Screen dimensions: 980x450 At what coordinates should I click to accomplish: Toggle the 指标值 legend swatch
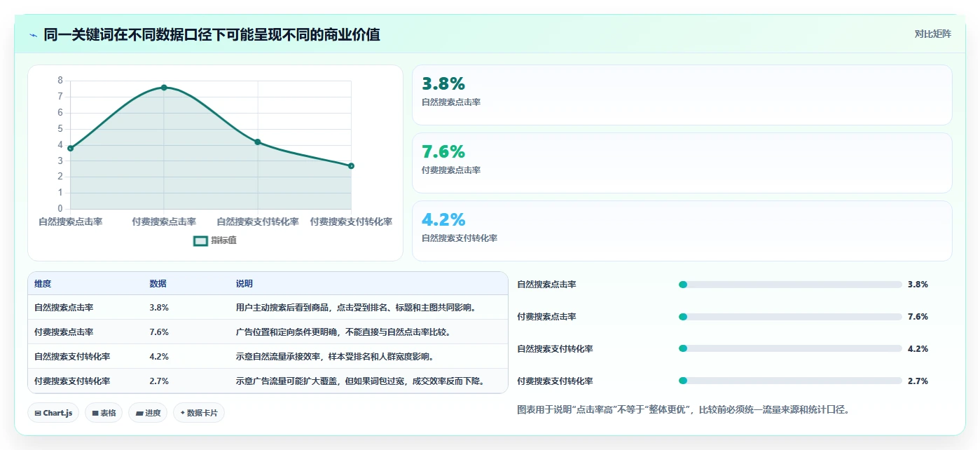[200, 240]
